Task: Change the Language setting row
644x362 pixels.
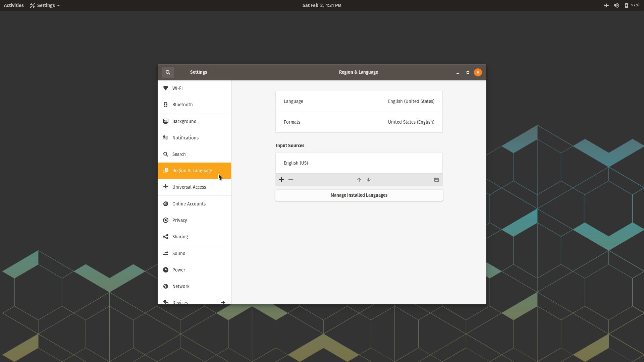Action: [x=359, y=101]
